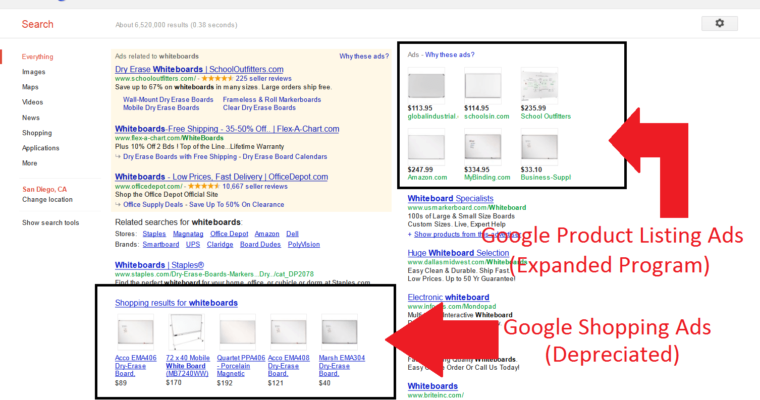This screenshot has width=760, height=400.
Task: Click the $113.95 globalindustrial whiteboard image
Action: point(426,86)
